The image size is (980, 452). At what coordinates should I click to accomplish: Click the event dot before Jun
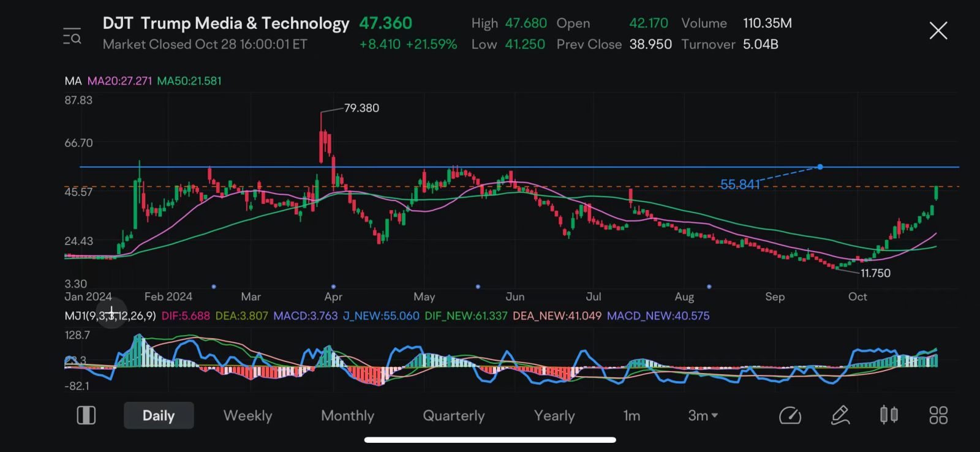click(478, 287)
